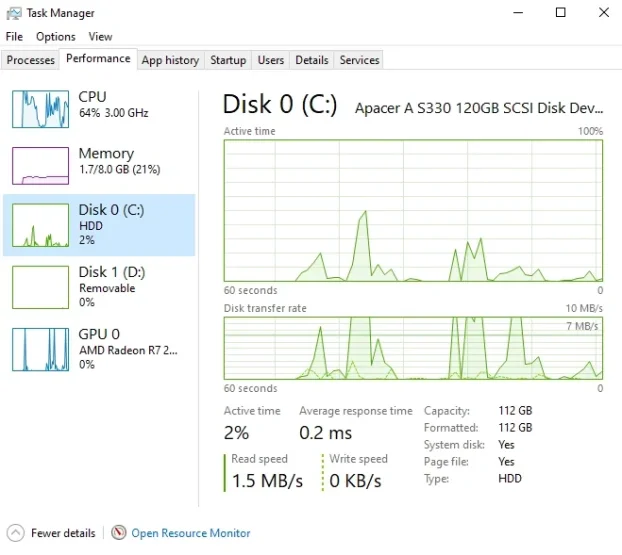Image resolution: width=622 pixels, height=555 pixels.
Task: Go to the Startup tab
Action: coord(228,60)
